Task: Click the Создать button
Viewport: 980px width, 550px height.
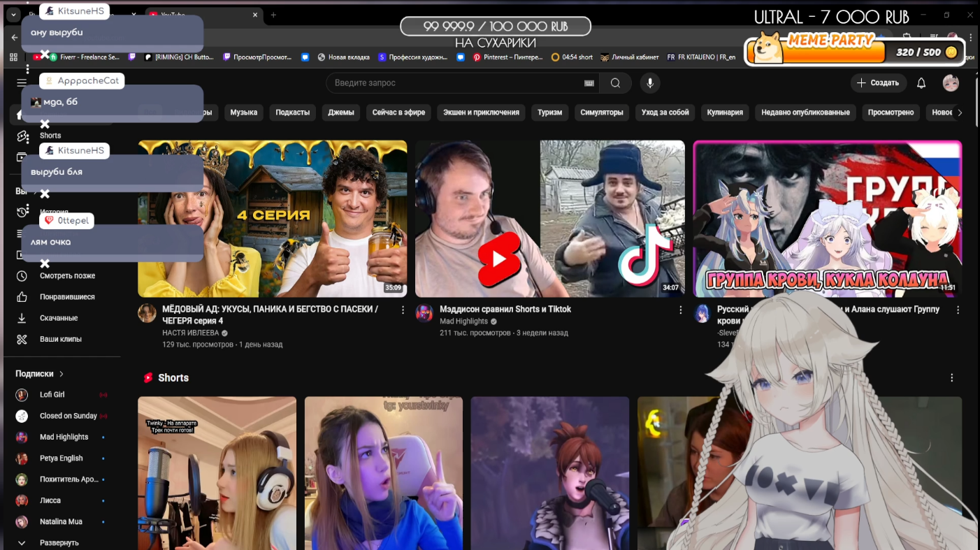Action: click(879, 83)
